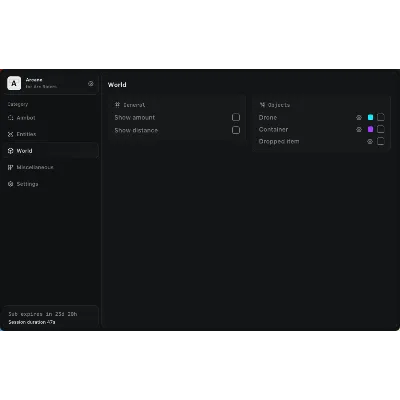The width and height of the screenshot is (400, 400).
Task: Enable the Dropped item checkbox
Action: pyautogui.click(x=381, y=141)
